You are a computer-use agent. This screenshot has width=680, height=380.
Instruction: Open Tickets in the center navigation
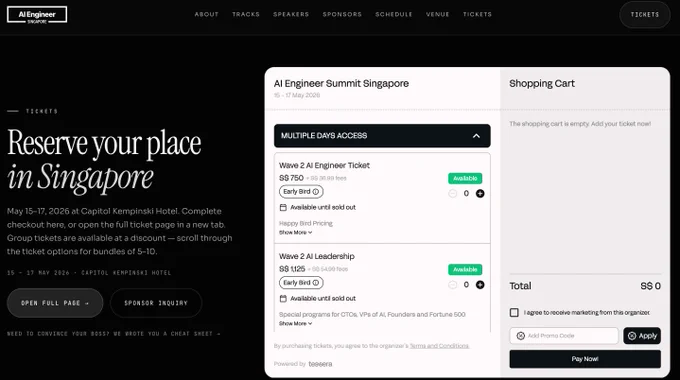[477, 14]
